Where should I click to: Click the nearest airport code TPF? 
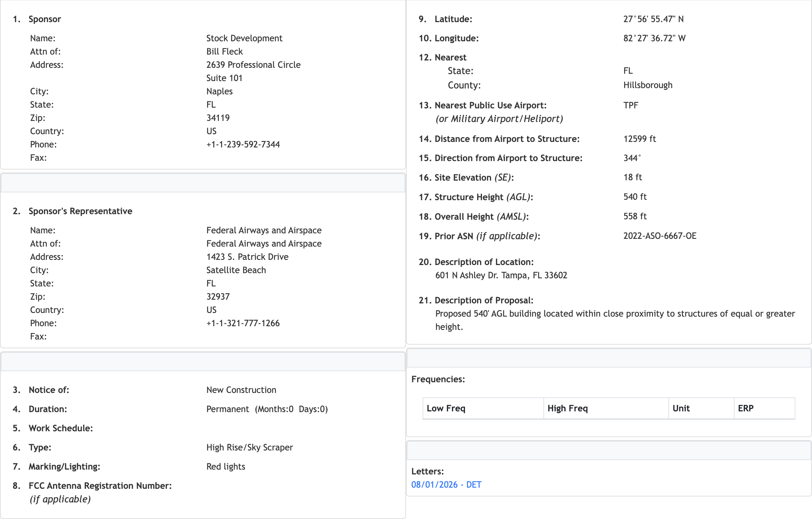pos(630,105)
